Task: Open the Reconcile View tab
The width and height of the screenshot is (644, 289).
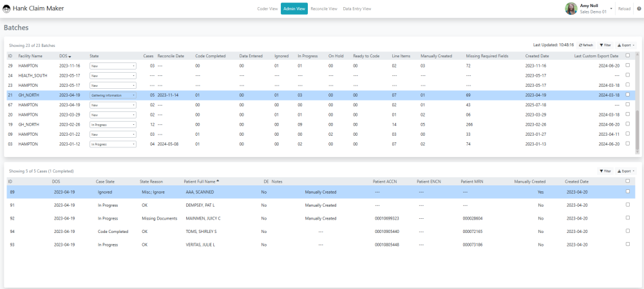Action: pyautogui.click(x=324, y=9)
